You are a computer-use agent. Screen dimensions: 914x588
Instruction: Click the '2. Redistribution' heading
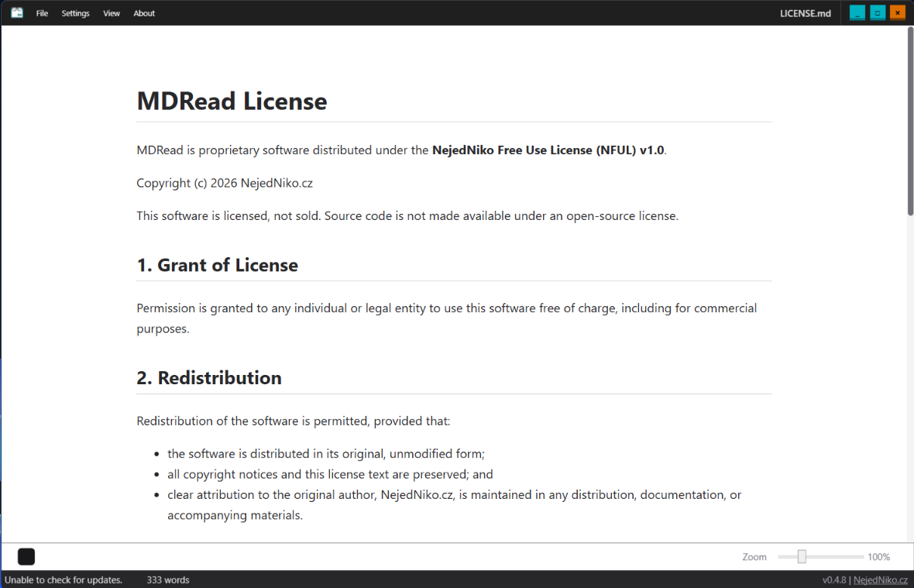[x=209, y=377]
